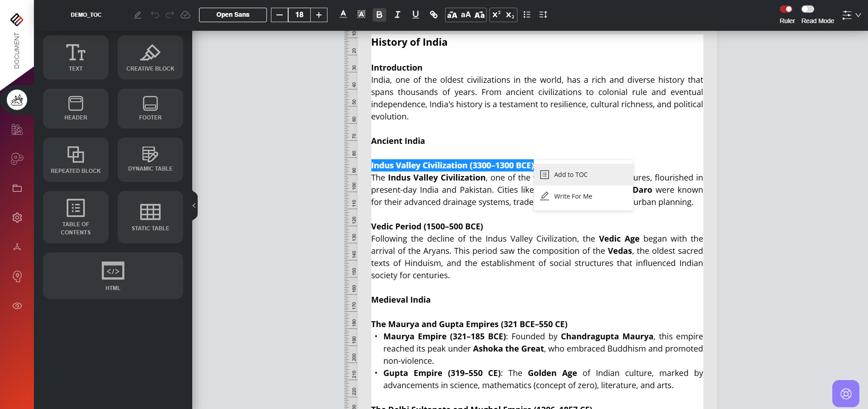
Task: Open the purple help support button
Action: click(x=845, y=393)
